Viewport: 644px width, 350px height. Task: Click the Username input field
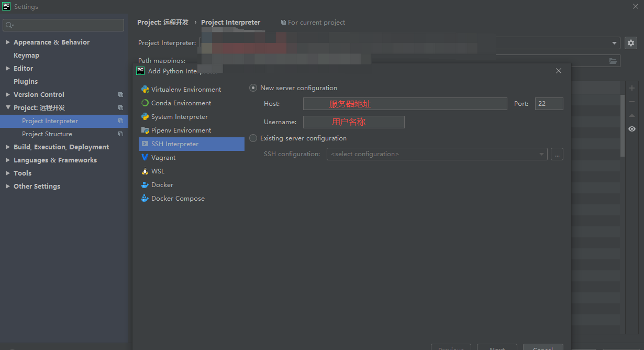354,122
